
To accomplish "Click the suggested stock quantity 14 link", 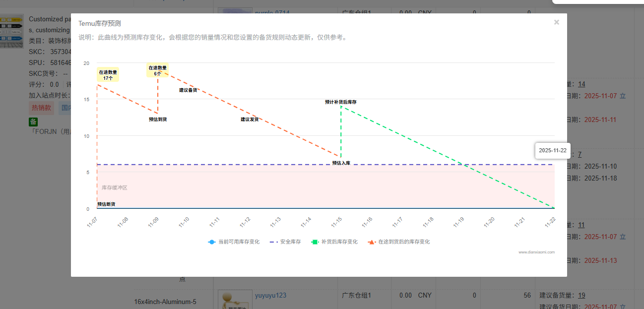I will point(581,84).
